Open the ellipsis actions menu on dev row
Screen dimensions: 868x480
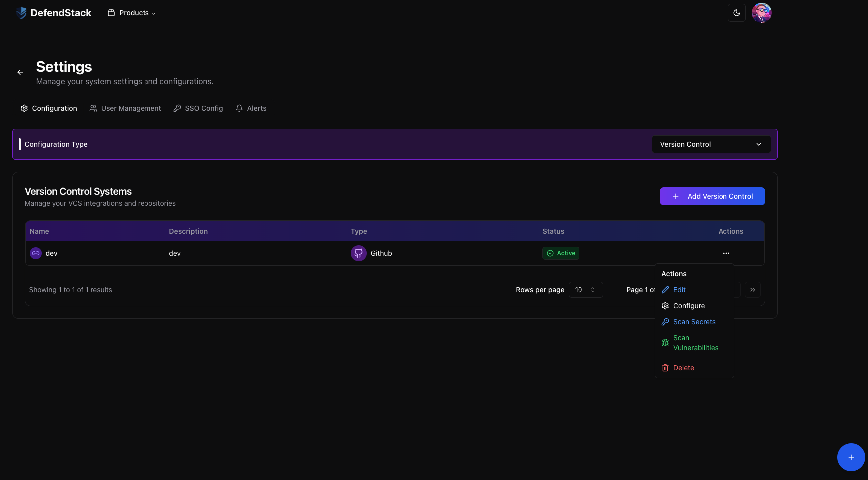pos(726,253)
